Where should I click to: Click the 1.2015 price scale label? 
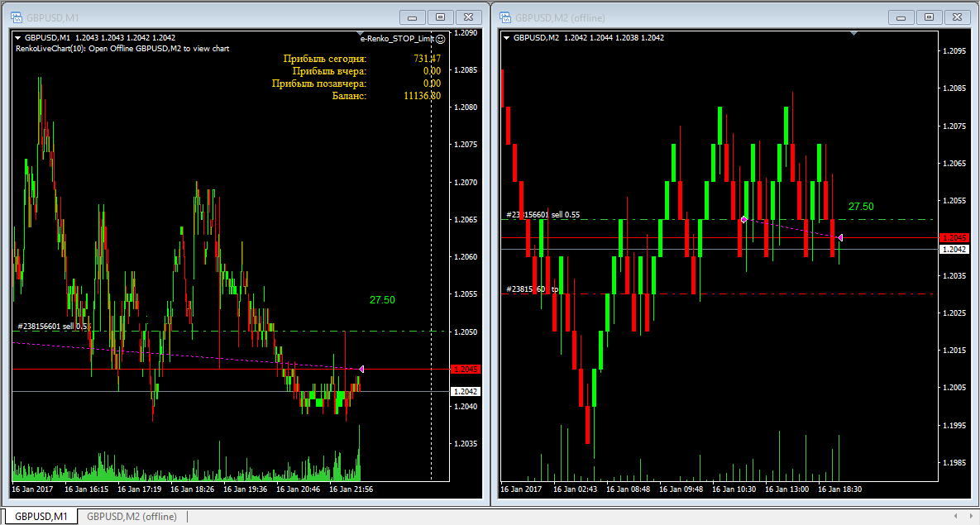pos(954,351)
